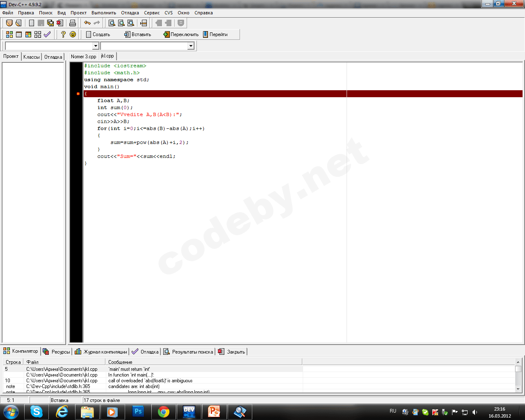Click the Print toolbar icon
Viewport: 525px width, 420px height.
coord(73,23)
